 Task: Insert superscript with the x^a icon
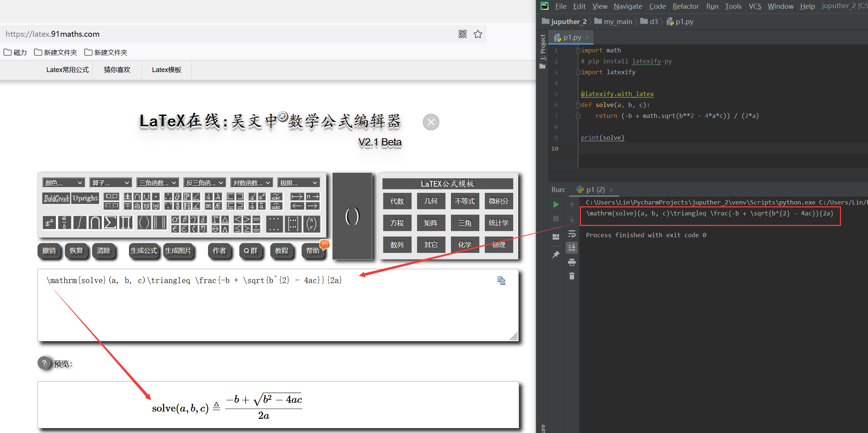point(48,223)
